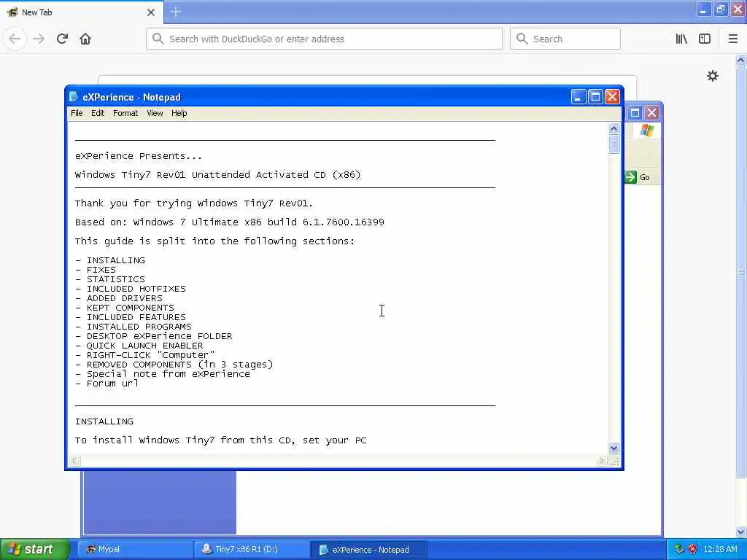Open Notepad File menu
The height and width of the screenshot is (560, 747).
point(77,113)
